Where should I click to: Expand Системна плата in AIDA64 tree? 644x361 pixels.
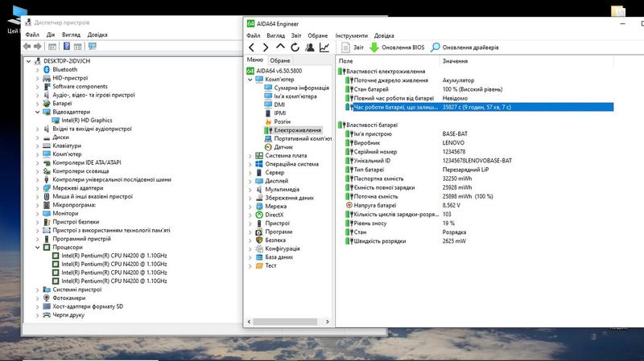[250, 155]
